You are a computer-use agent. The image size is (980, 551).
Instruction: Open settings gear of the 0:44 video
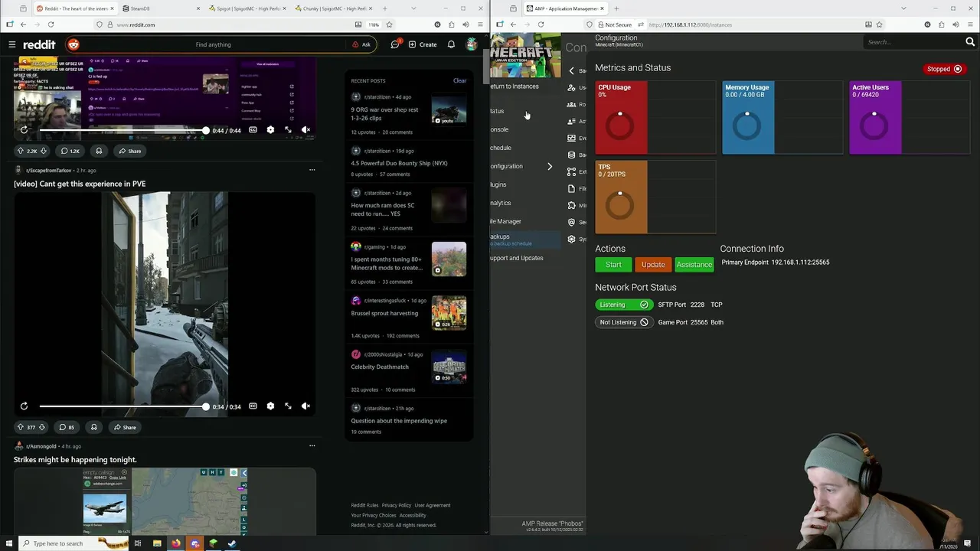(270, 130)
